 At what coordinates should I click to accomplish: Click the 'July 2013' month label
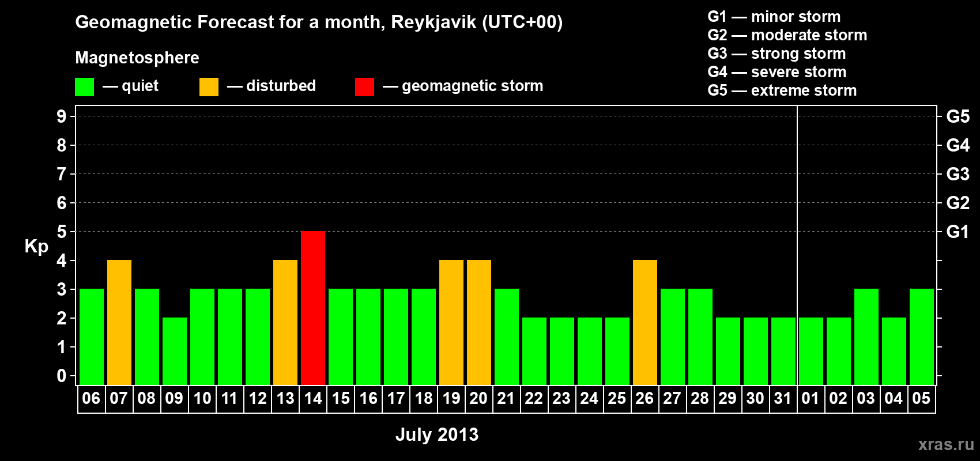click(x=437, y=434)
